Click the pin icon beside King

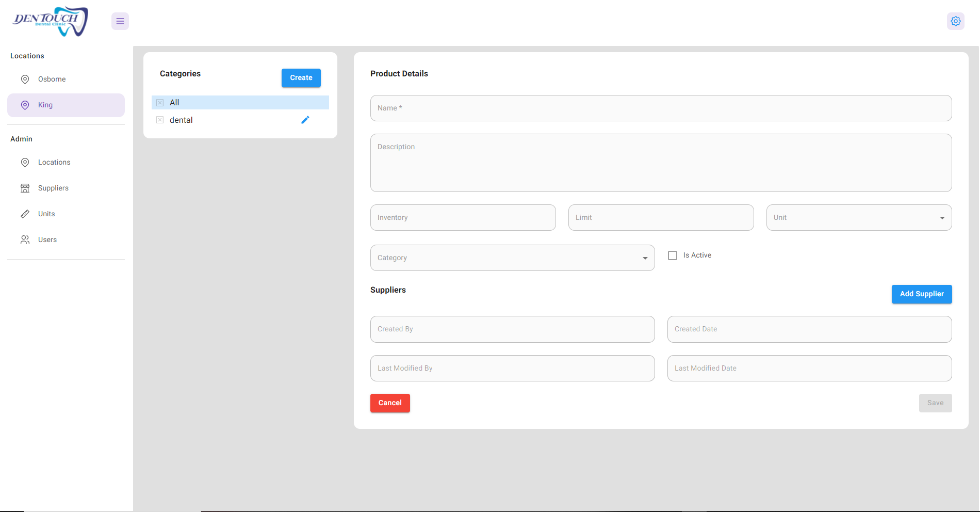pyautogui.click(x=25, y=105)
